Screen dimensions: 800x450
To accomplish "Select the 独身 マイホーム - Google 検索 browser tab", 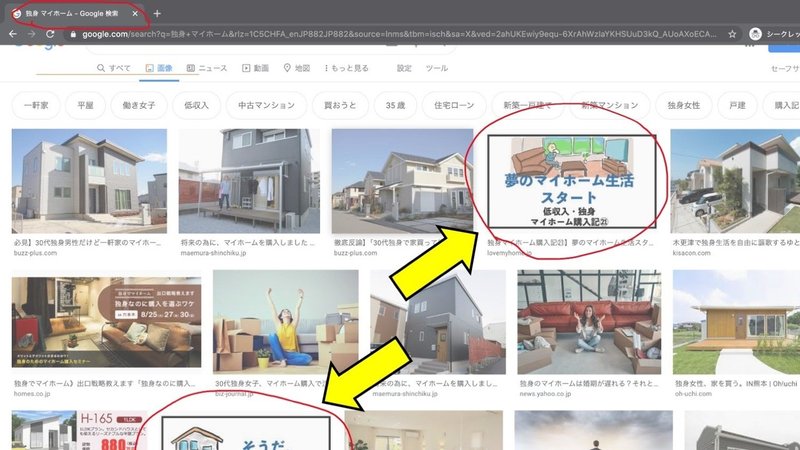I will tap(76, 14).
